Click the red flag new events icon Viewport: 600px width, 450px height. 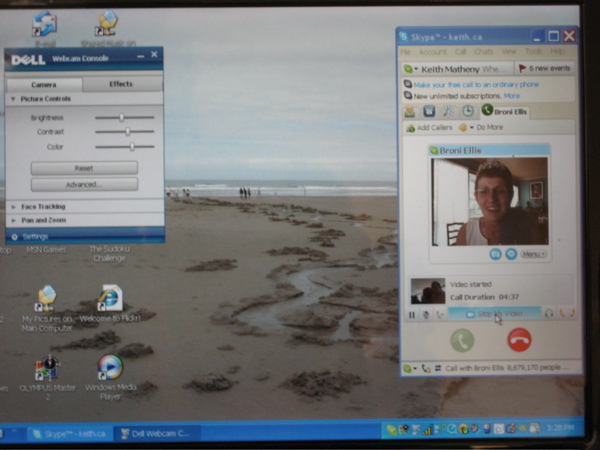point(522,68)
